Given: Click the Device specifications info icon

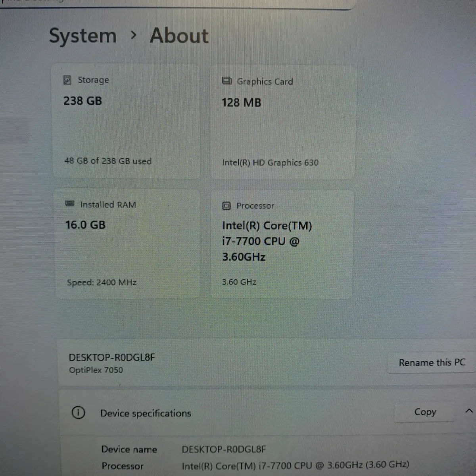Looking at the screenshot, I should [79, 413].
